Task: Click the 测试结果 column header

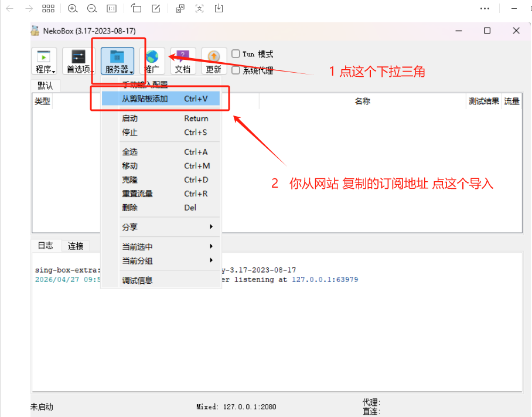Action: point(484,101)
